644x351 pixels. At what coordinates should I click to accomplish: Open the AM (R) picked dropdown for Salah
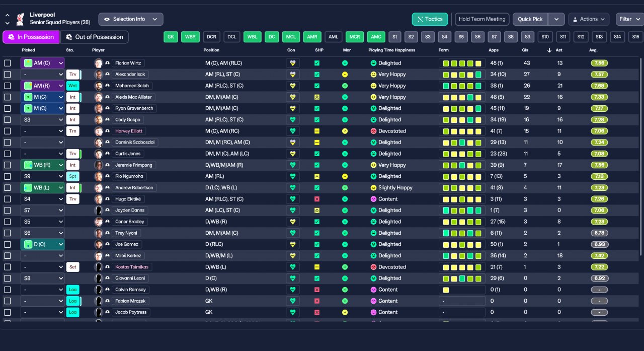pos(43,86)
